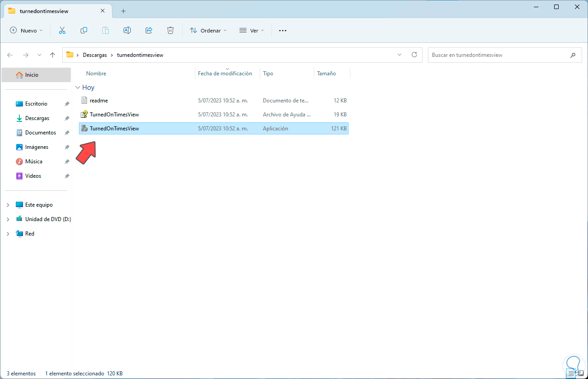Image resolution: width=588 pixels, height=379 pixels.
Task: Click the 121 KB size cell
Action: 339,129
